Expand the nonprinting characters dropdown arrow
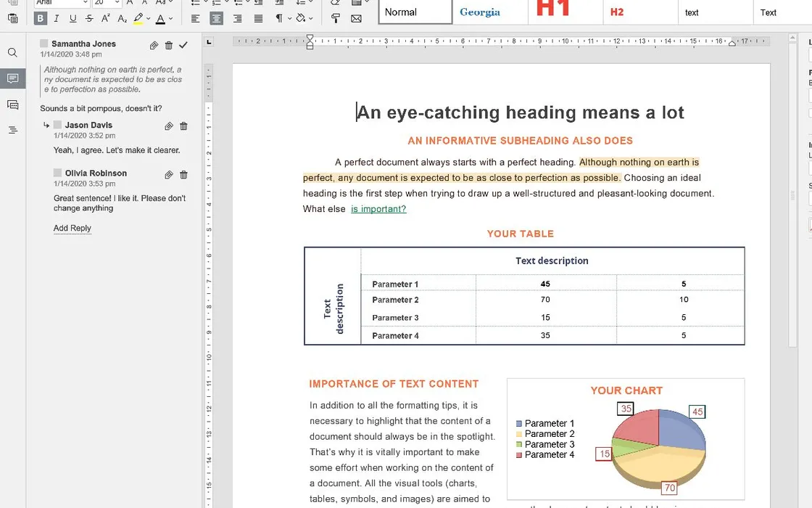 (289, 19)
